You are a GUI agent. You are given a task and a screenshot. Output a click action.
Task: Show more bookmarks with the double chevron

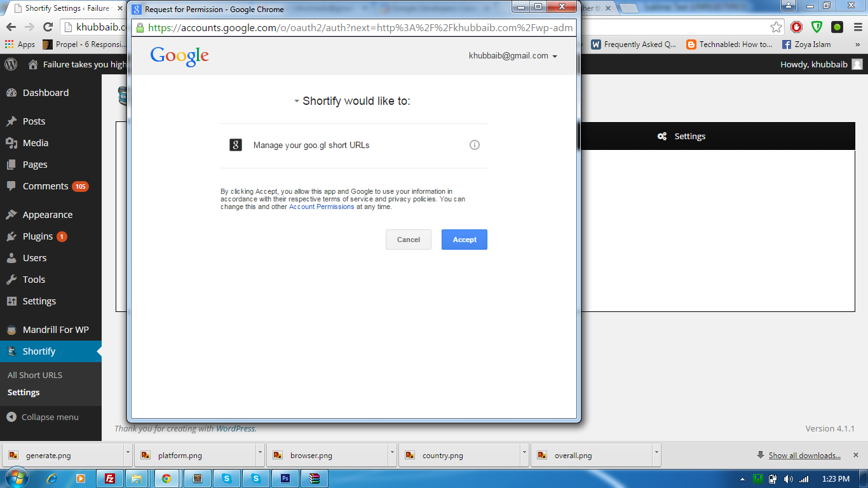[x=858, y=44]
